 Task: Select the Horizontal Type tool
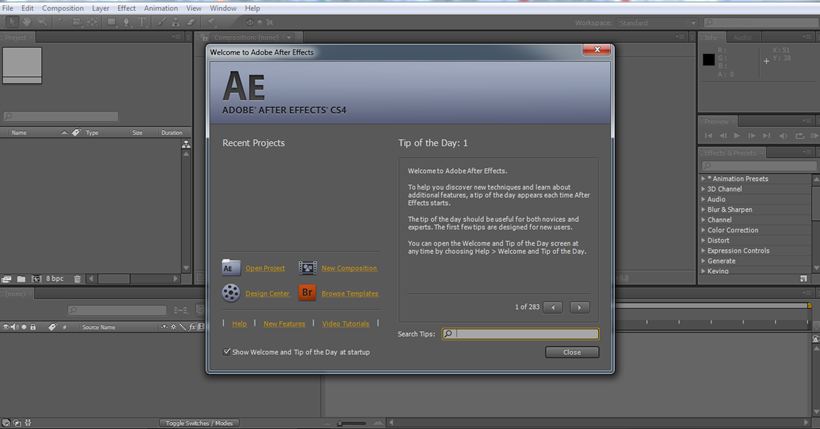141,22
